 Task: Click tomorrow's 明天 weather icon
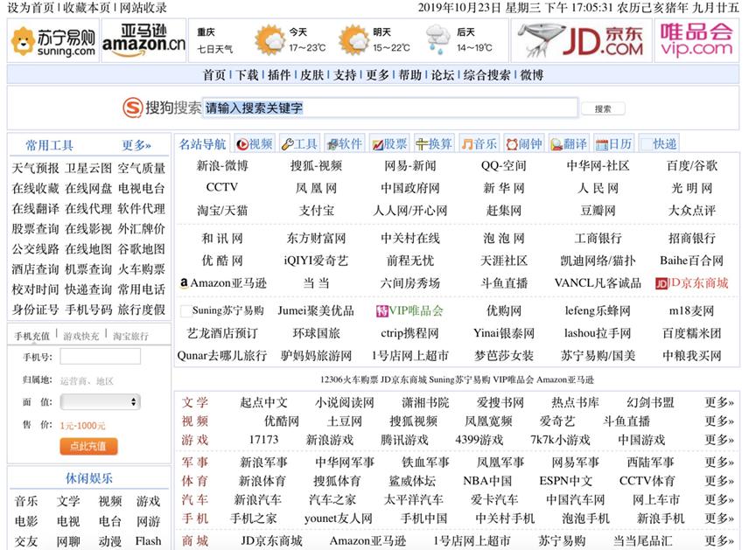[x=353, y=40]
